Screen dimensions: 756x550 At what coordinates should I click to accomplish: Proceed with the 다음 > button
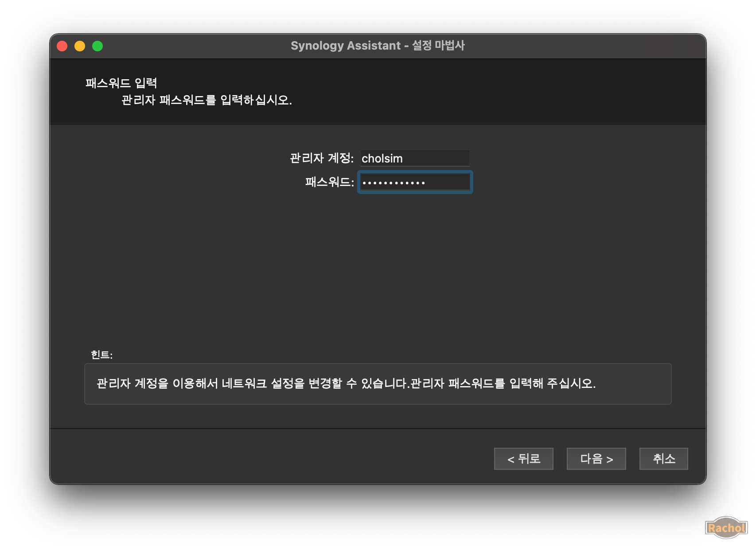click(x=596, y=458)
